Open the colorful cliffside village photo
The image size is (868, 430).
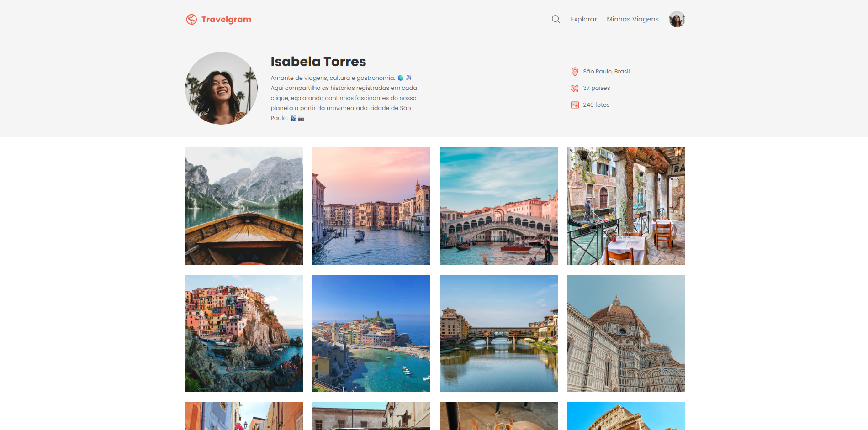tap(244, 333)
